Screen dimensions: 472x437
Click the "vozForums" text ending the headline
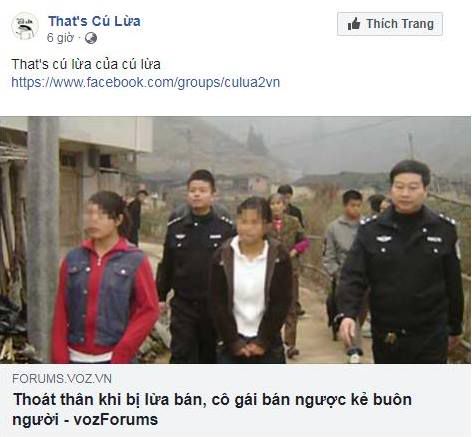click(116, 420)
